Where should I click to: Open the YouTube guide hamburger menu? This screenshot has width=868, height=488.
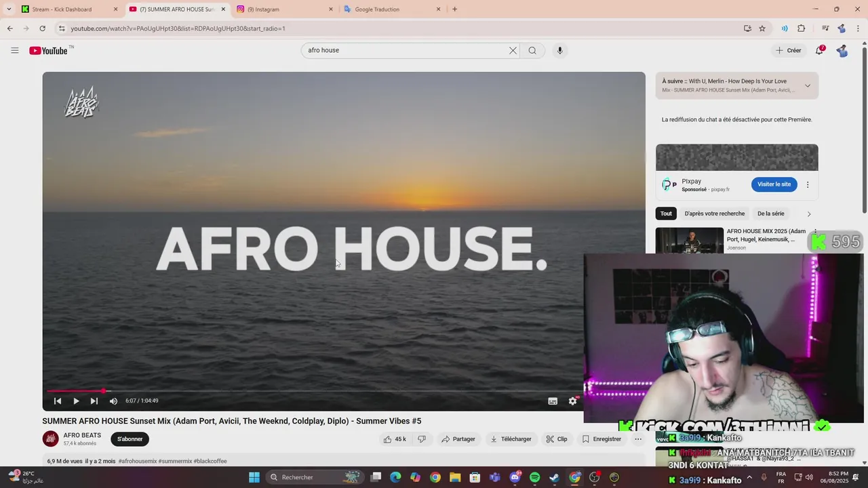click(15, 50)
